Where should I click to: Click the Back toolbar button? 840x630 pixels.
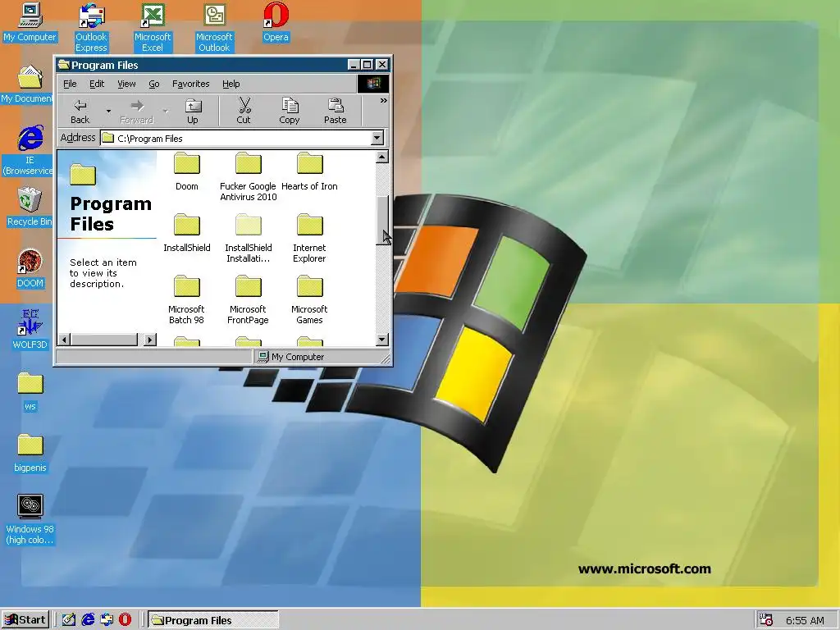tap(80, 112)
